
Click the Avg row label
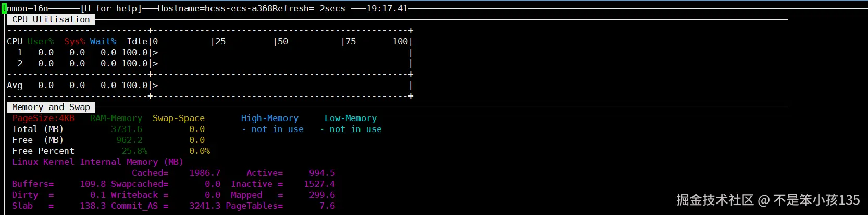point(15,85)
